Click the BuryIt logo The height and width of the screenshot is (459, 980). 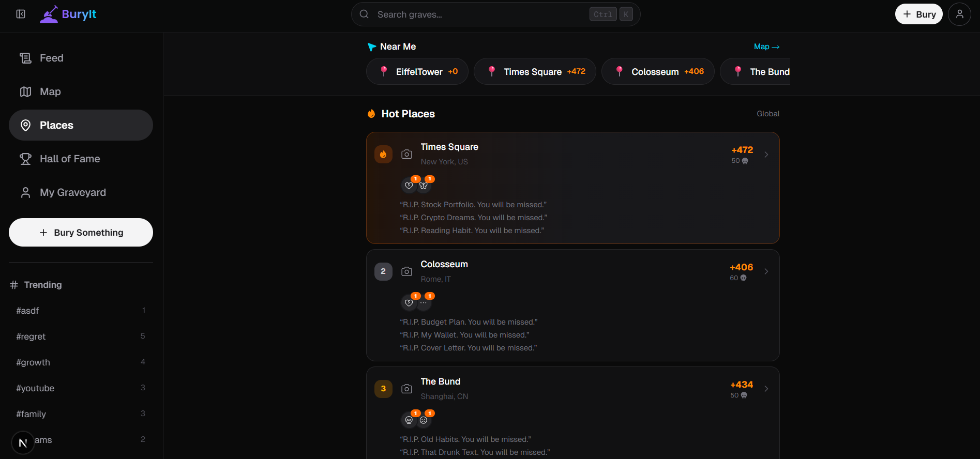click(68, 14)
